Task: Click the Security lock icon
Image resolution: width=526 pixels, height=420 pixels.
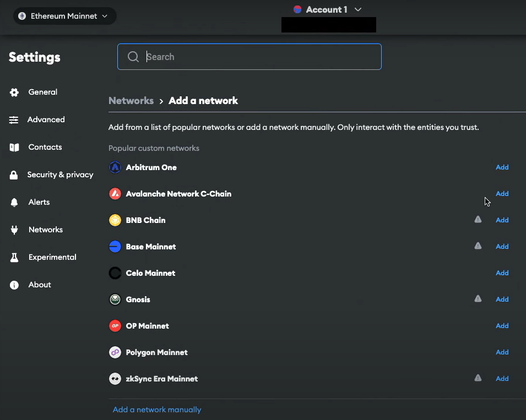Action: 14,174
